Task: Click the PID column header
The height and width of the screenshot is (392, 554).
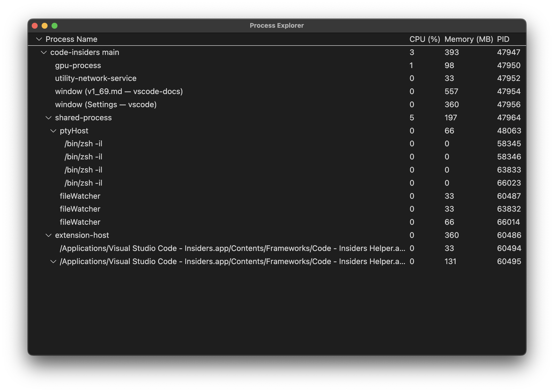Action: [x=503, y=39]
